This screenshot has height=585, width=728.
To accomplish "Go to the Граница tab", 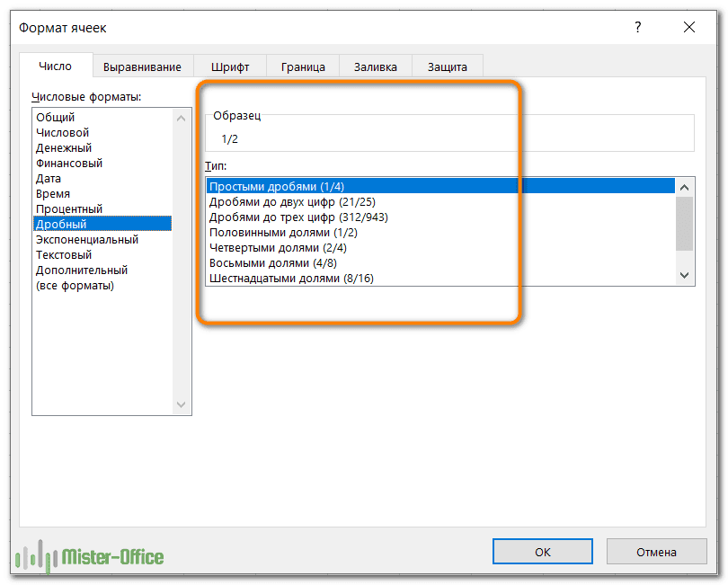I will coord(303,66).
